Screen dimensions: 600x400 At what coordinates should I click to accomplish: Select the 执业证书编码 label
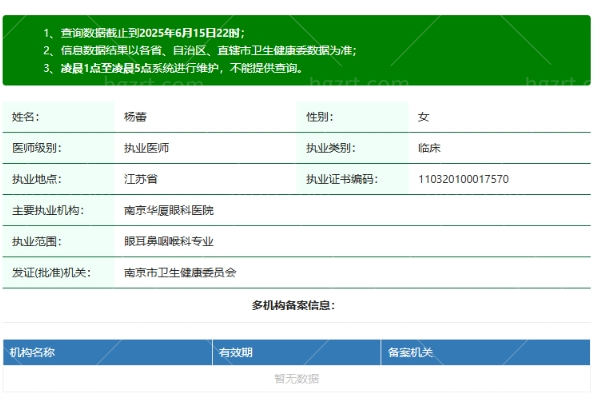click(x=342, y=179)
